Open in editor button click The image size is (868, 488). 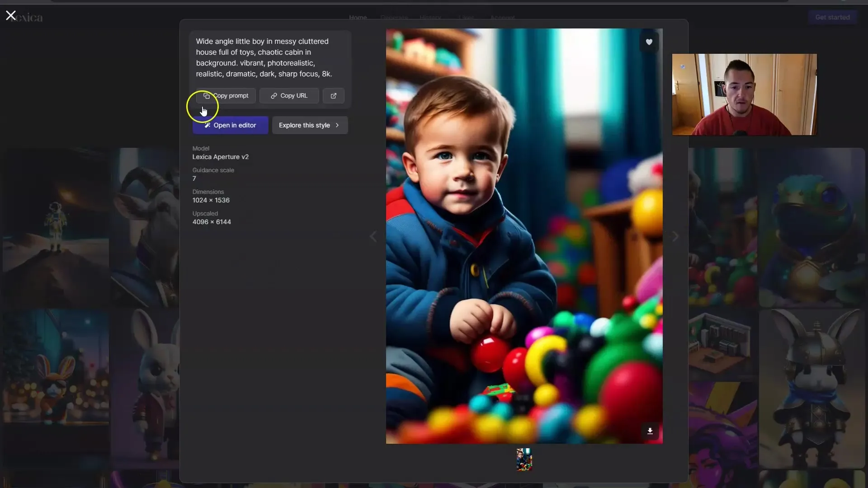[230, 125]
